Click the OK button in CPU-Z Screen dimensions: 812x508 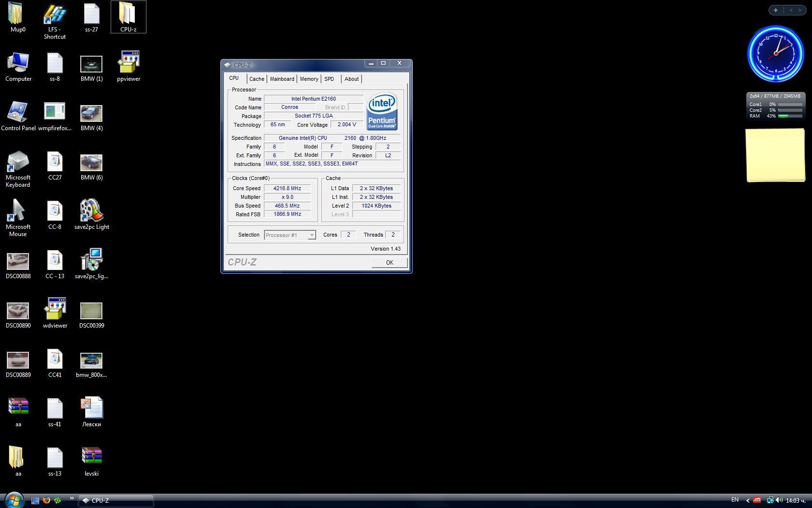click(x=390, y=262)
